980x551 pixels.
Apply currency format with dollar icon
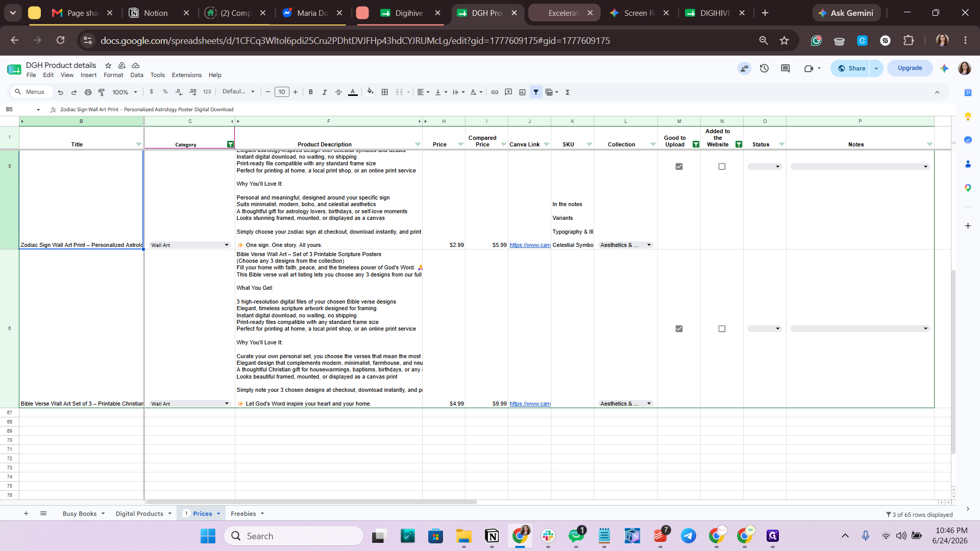(x=152, y=92)
